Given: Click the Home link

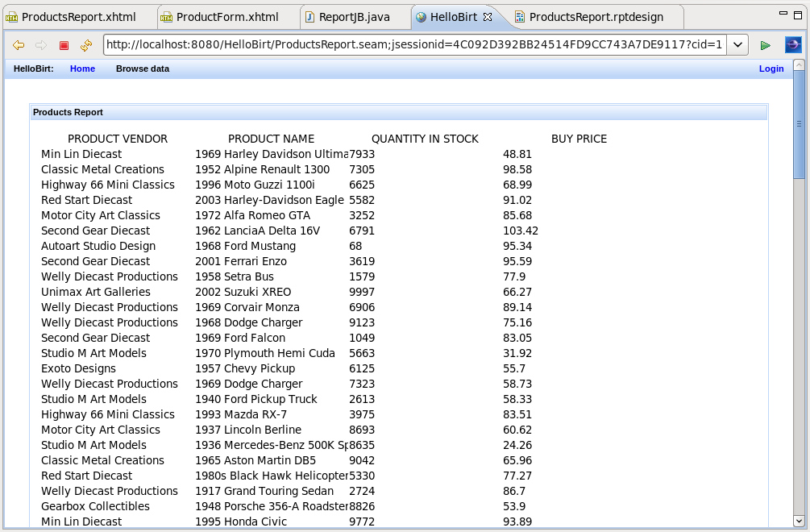Looking at the screenshot, I should [83, 69].
